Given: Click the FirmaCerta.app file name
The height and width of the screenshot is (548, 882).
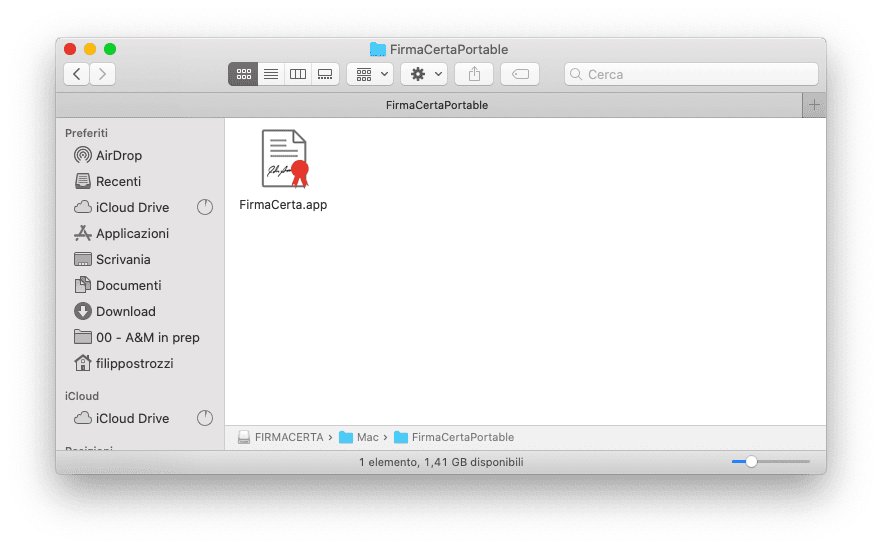Looking at the screenshot, I should (x=283, y=204).
